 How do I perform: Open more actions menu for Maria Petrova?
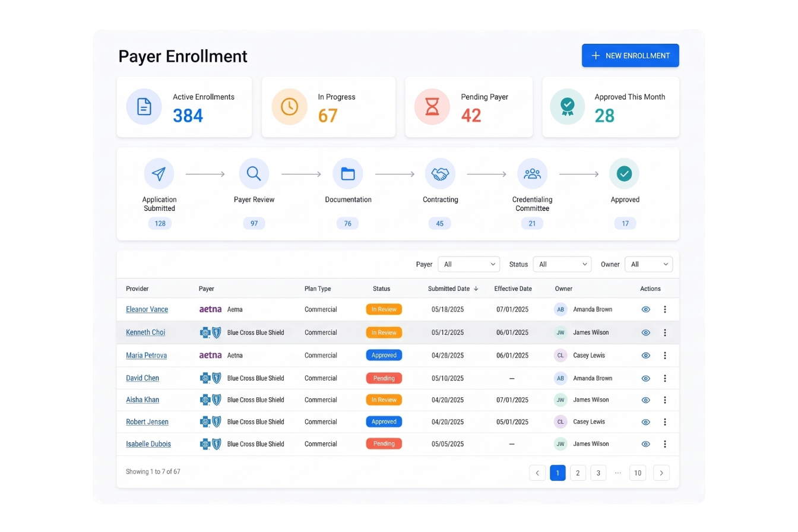click(665, 356)
